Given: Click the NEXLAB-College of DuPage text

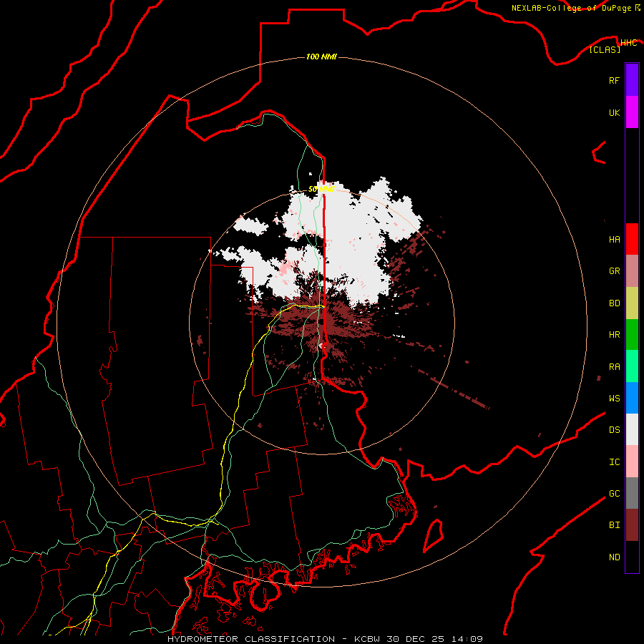Looking at the screenshot, I should coord(571,8).
